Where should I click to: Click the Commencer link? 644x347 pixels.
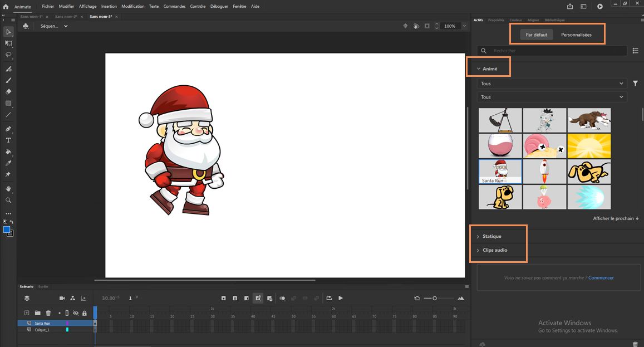click(x=601, y=277)
